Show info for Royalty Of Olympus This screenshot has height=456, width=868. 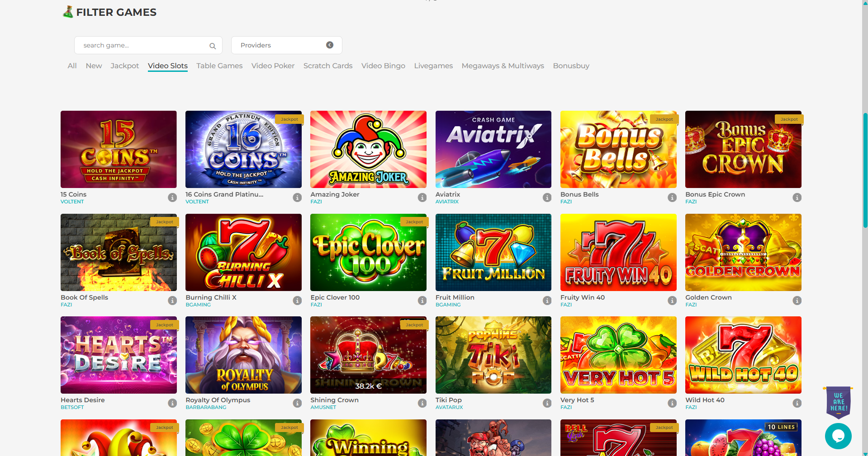[297, 403]
